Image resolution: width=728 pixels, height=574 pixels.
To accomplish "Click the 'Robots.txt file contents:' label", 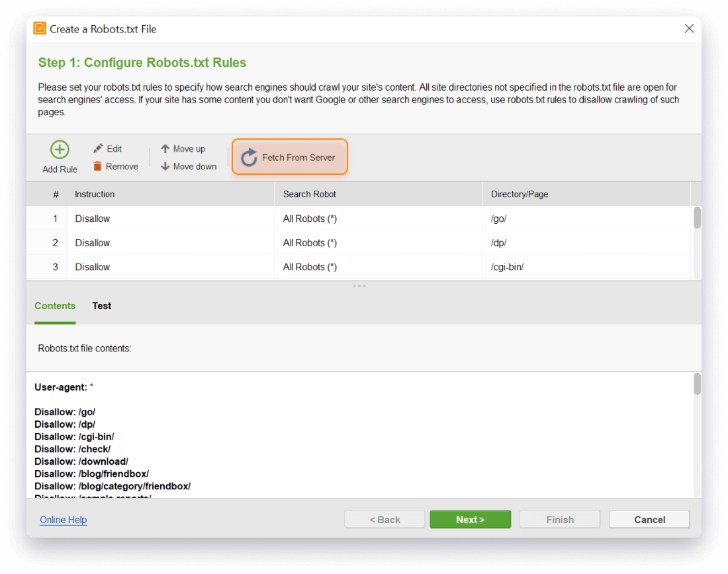I will [85, 348].
